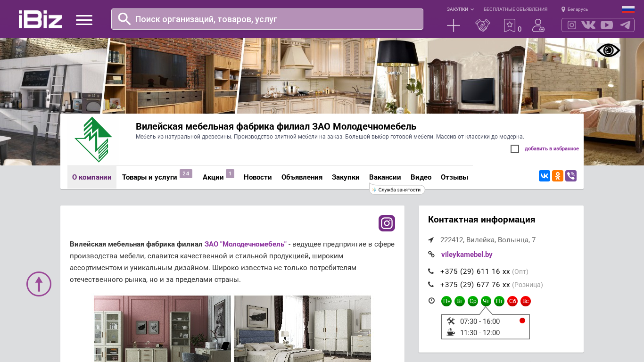This screenshot has height=362, width=644.
Task: Open the 'Вакансии' tab
Action: point(385,177)
